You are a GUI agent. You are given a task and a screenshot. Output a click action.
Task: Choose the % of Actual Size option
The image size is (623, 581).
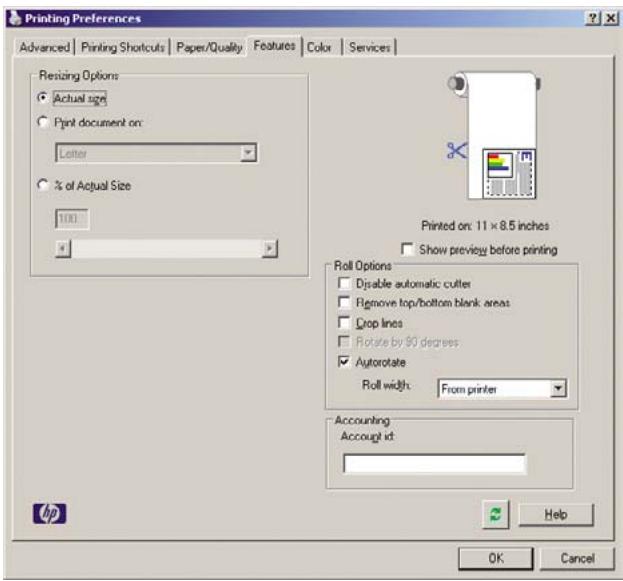coord(43,185)
